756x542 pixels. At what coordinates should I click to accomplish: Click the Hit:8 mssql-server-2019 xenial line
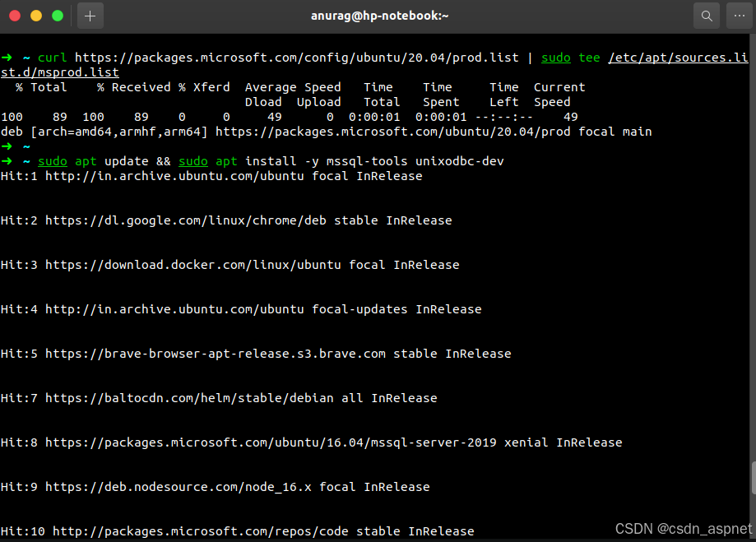pos(312,442)
